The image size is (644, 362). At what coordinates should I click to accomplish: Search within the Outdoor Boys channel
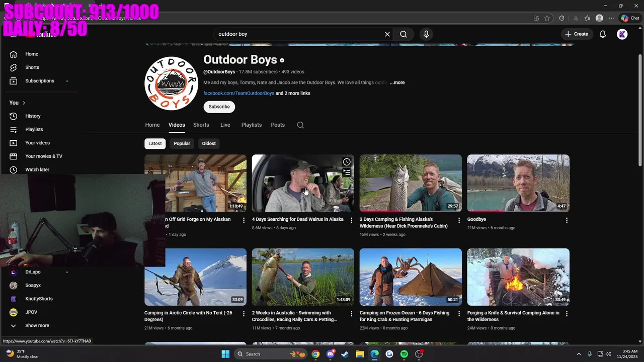tap(300, 125)
